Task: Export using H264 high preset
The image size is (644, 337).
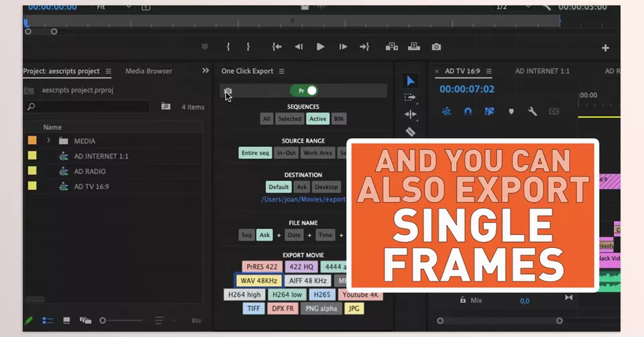Action: [244, 295]
